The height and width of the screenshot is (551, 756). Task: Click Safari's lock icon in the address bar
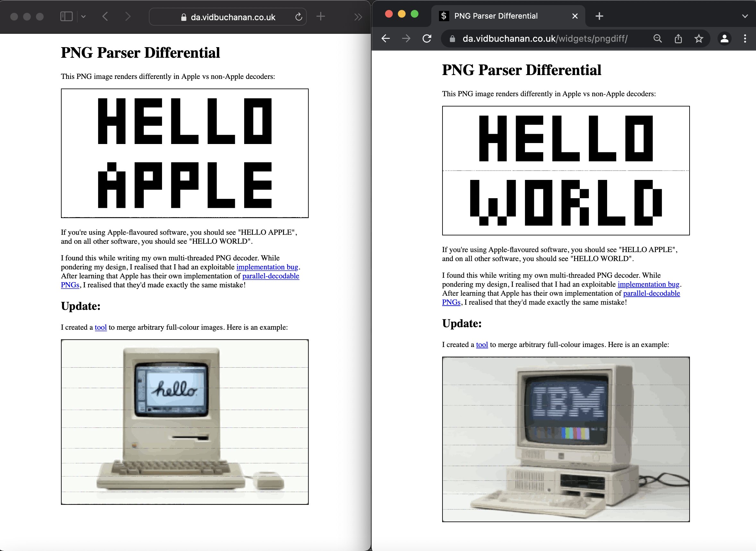[184, 17]
